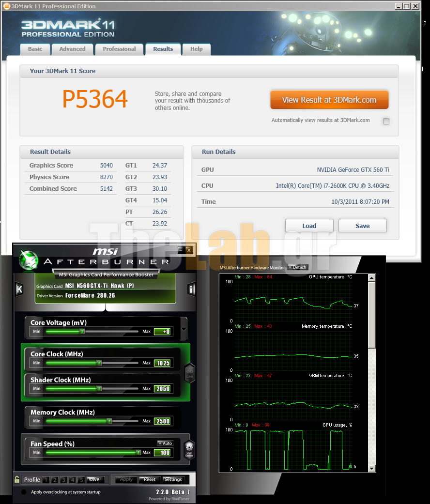Viewport: 430px width, 504px height.
Task: Select the Results tab
Action: click(x=163, y=49)
